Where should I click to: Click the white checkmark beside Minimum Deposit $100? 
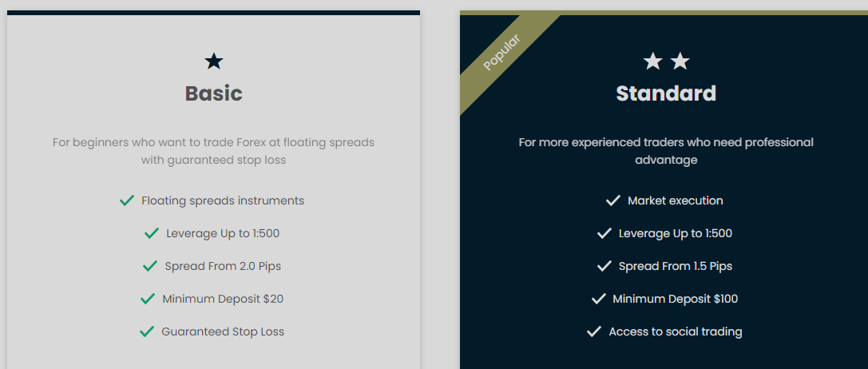(x=598, y=300)
